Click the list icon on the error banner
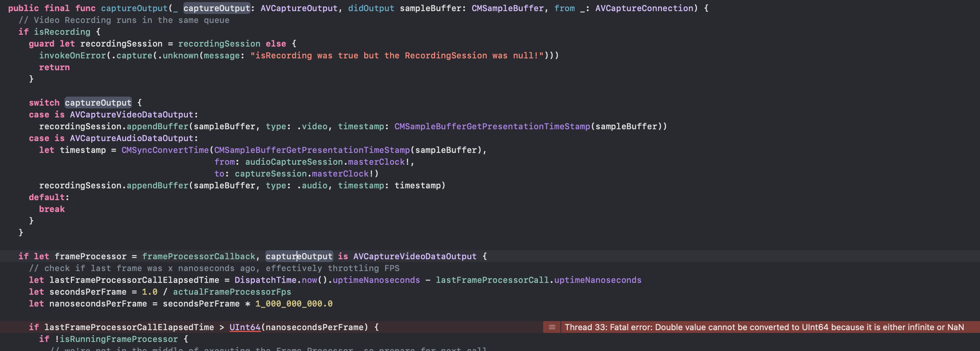This screenshot has width=980, height=351. [551, 327]
